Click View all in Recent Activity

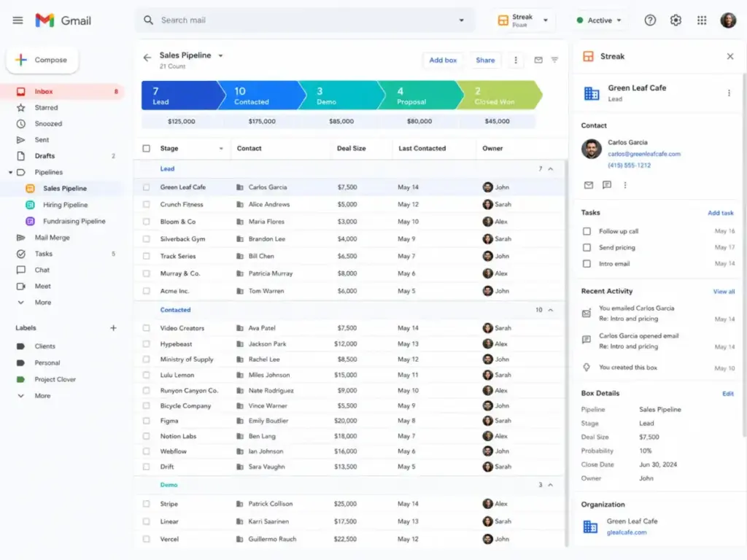click(x=724, y=292)
